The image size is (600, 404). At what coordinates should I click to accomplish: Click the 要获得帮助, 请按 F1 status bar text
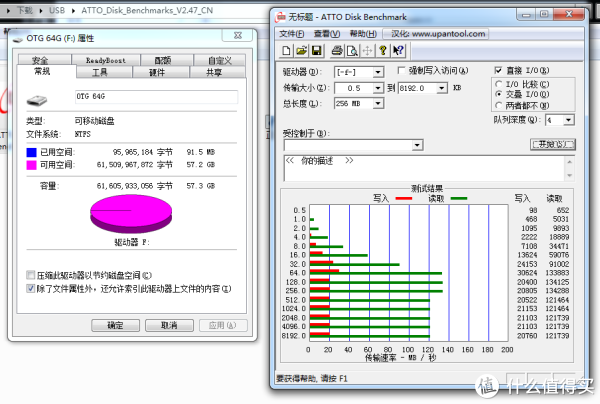[311, 379]
